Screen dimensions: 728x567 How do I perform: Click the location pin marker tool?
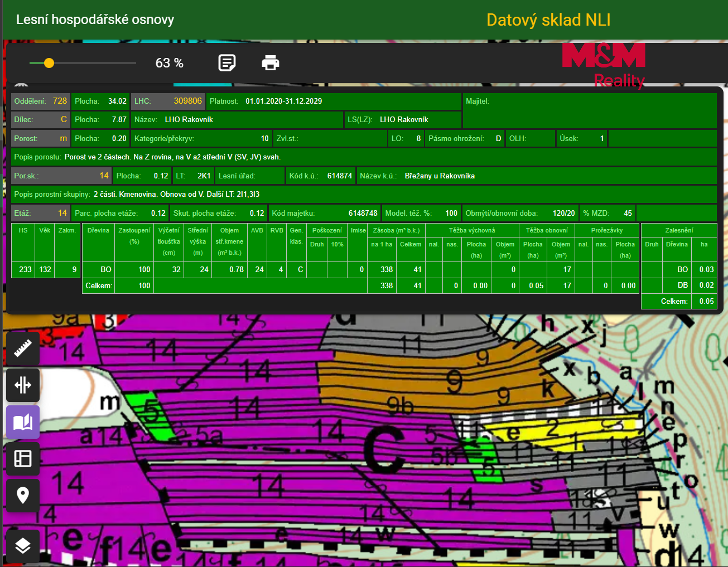coord(23,496)
